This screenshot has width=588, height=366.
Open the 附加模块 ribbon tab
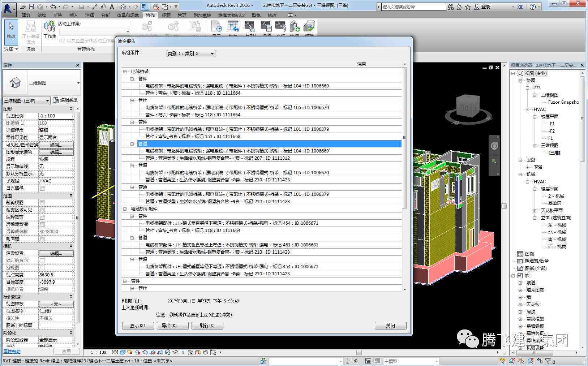(x=202, y=15)
